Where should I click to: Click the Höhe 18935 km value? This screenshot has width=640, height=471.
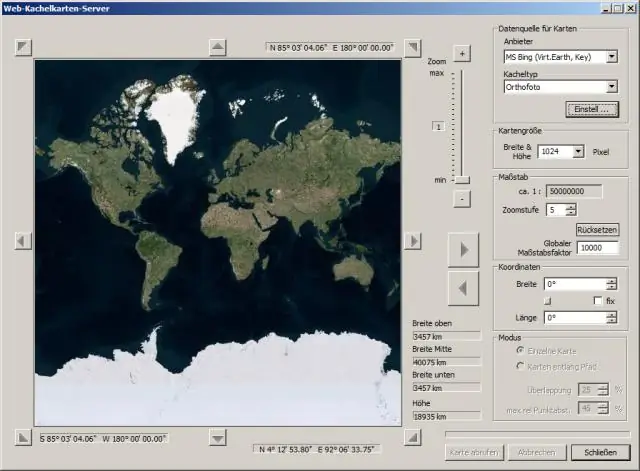pyautogui.click(x=447, y=417)
